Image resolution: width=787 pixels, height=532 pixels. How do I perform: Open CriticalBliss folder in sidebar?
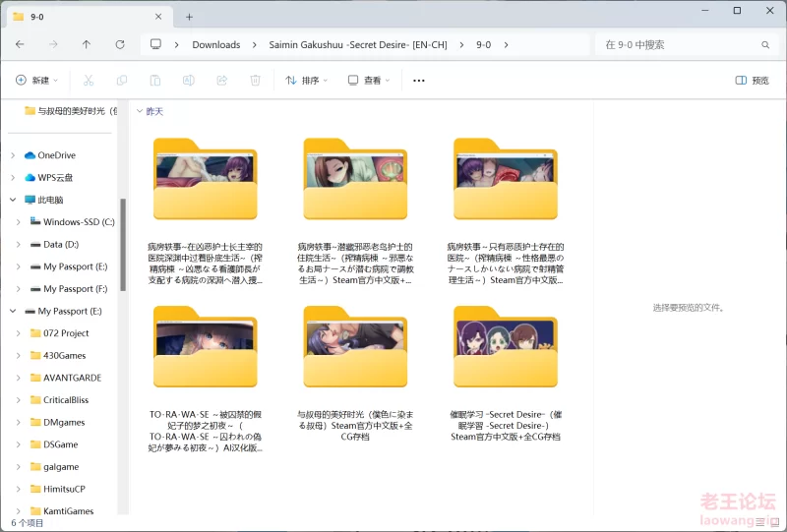point(59,400)
